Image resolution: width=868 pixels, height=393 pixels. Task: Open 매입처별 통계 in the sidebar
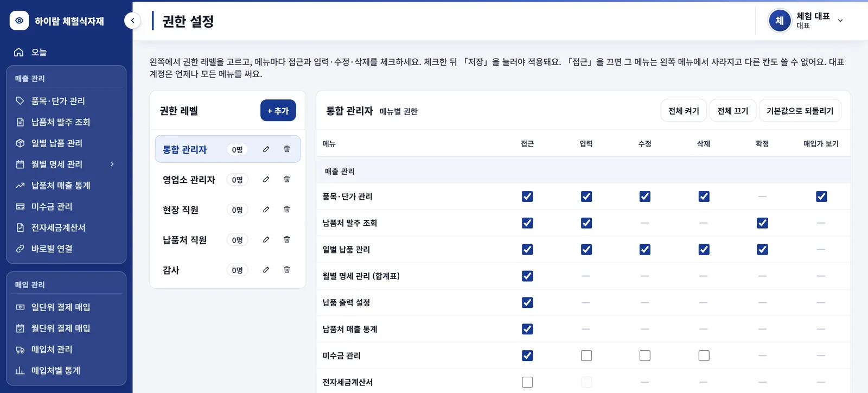[66, 371]
